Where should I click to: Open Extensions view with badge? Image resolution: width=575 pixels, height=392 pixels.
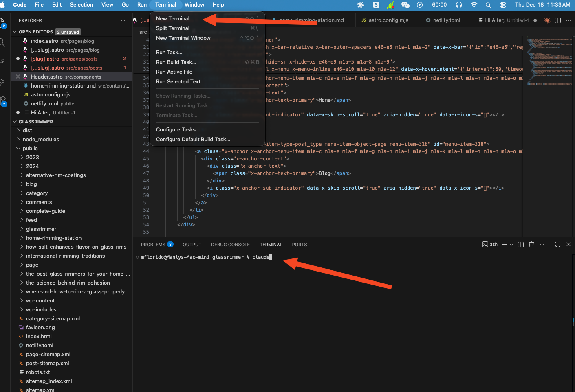pyautogui.click(x=3, y=101)
